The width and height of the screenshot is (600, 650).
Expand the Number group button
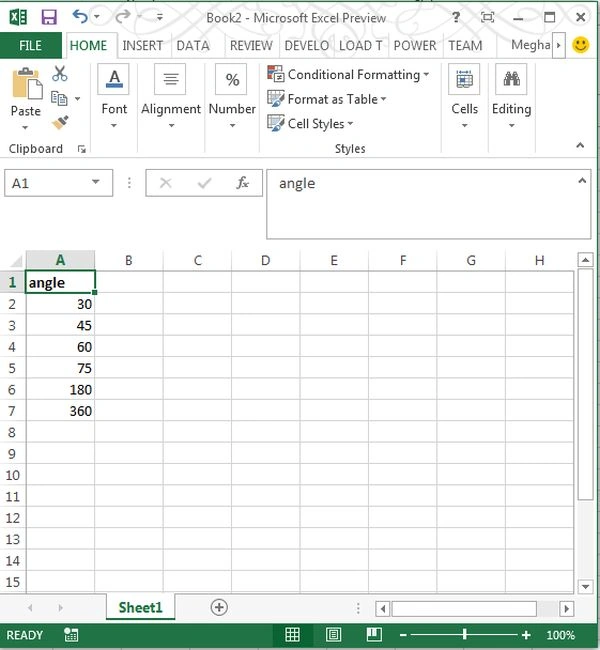[x=232, y=96]
